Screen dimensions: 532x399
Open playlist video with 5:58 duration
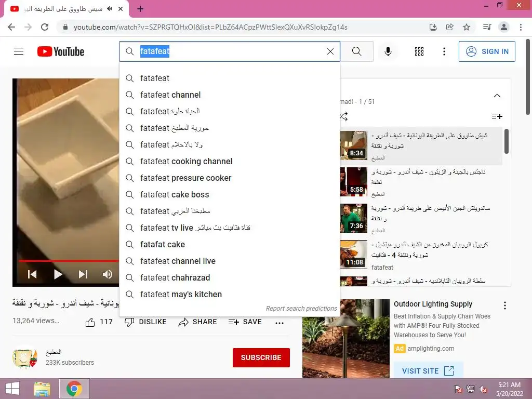(421, 182)
